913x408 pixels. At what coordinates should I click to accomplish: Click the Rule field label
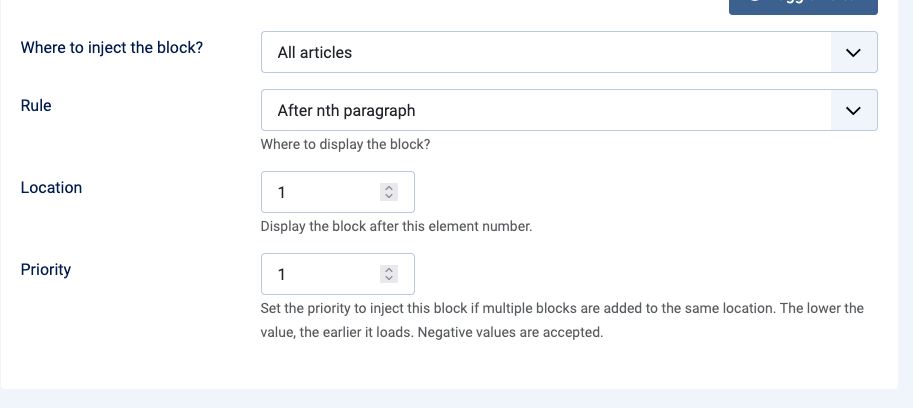(36, 104)
